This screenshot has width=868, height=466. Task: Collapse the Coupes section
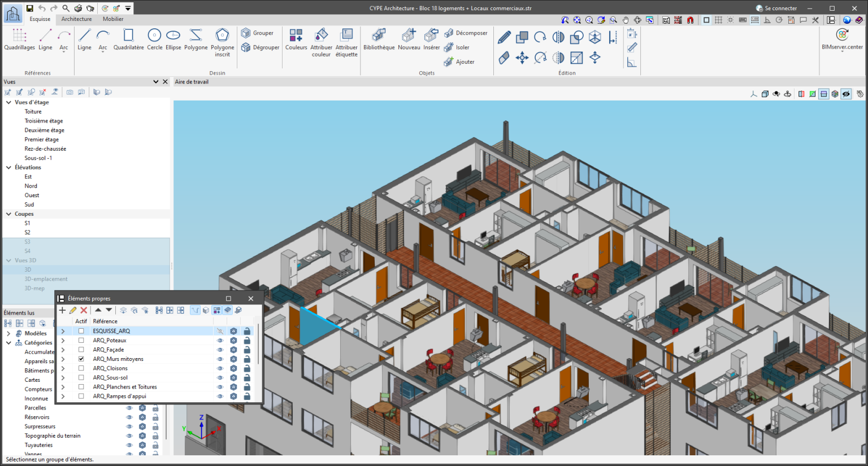(x=8, y=214)
